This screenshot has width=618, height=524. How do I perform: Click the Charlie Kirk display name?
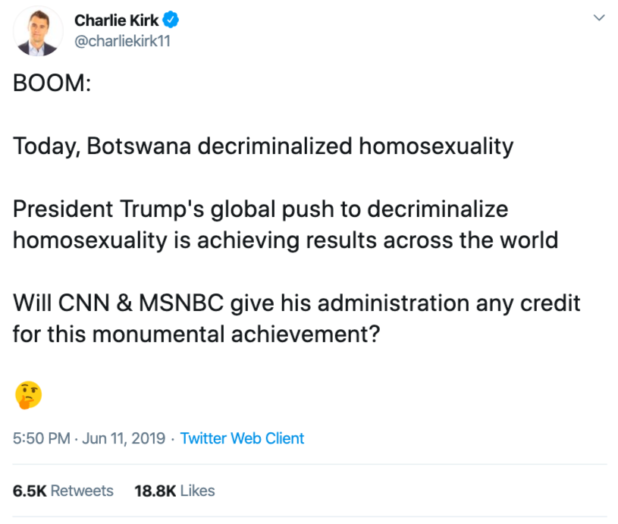pyautogui.click(x=116, y=19)
